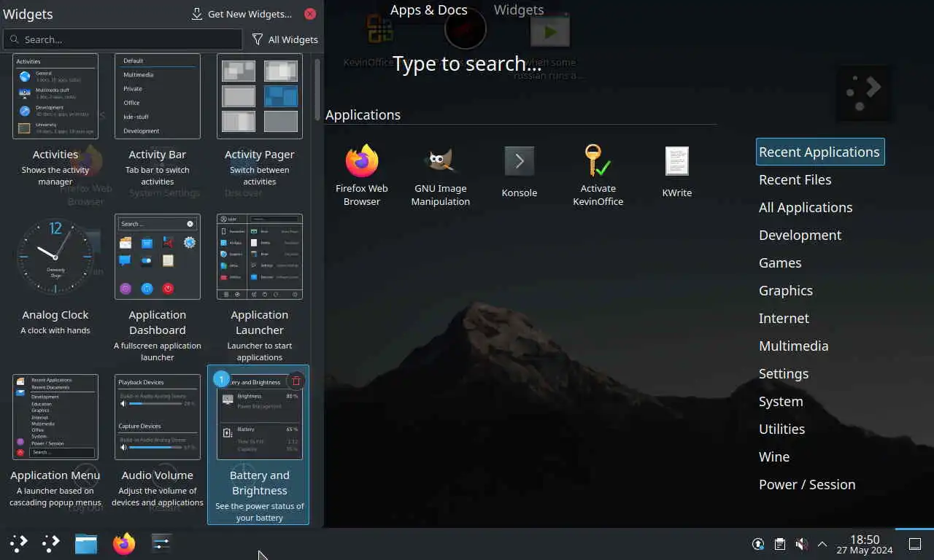Screen dimensions: 934x560
Task: Open the Graphics category
Action: (786, 290)
